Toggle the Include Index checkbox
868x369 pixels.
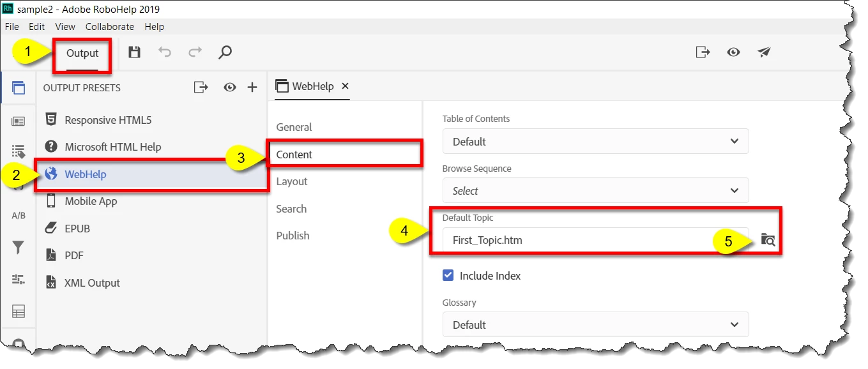click(448, 276)
